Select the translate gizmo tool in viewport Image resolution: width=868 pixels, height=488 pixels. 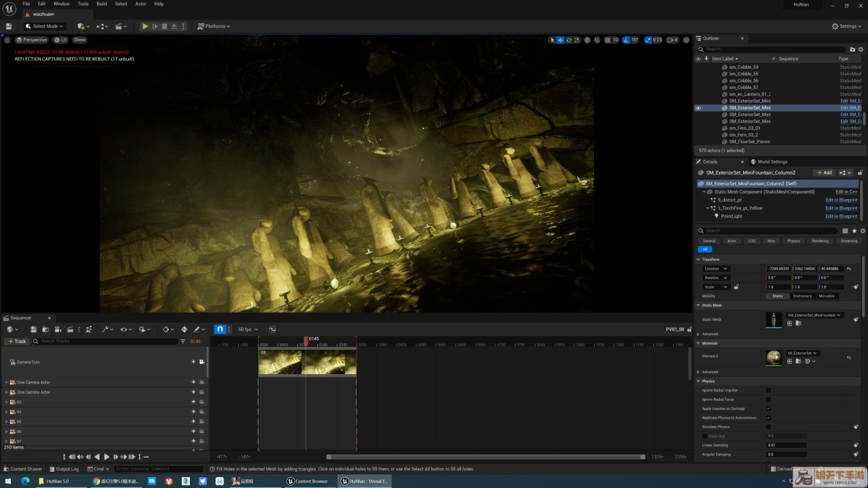pos(560,40)
